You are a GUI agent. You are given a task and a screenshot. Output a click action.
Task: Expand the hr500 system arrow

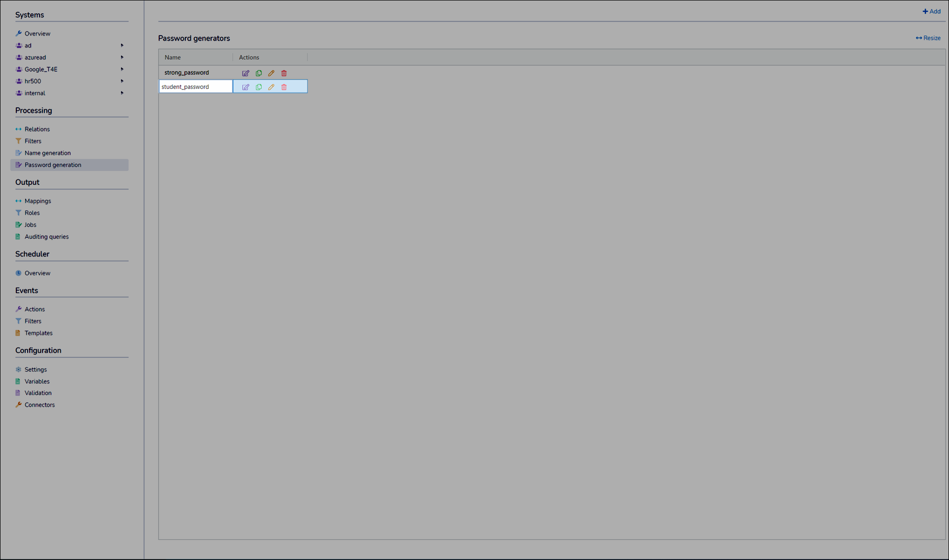point(122,81)
